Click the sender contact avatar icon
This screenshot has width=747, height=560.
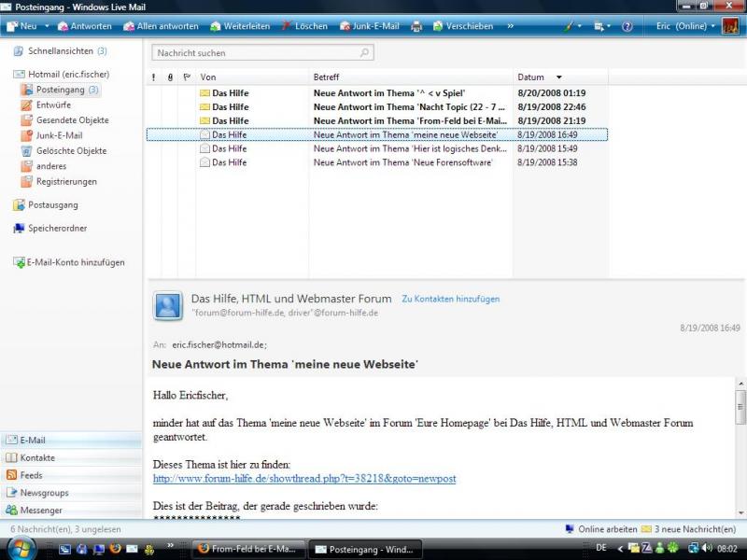click(x=168, y=306)
